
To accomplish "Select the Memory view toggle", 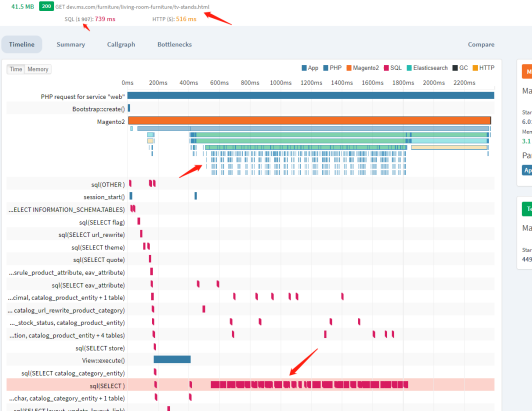I will (x=38, y=69).
